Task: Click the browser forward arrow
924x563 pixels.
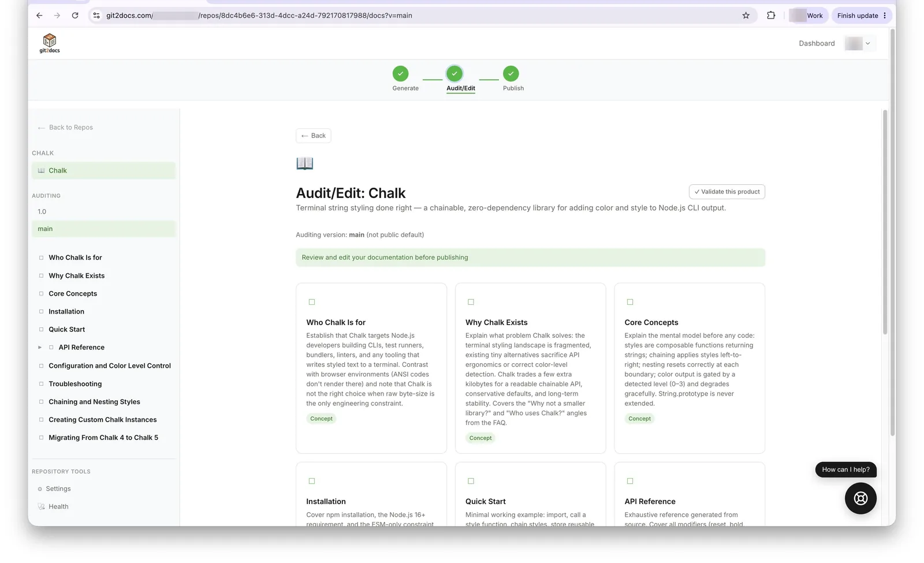Action: point(57,16)
